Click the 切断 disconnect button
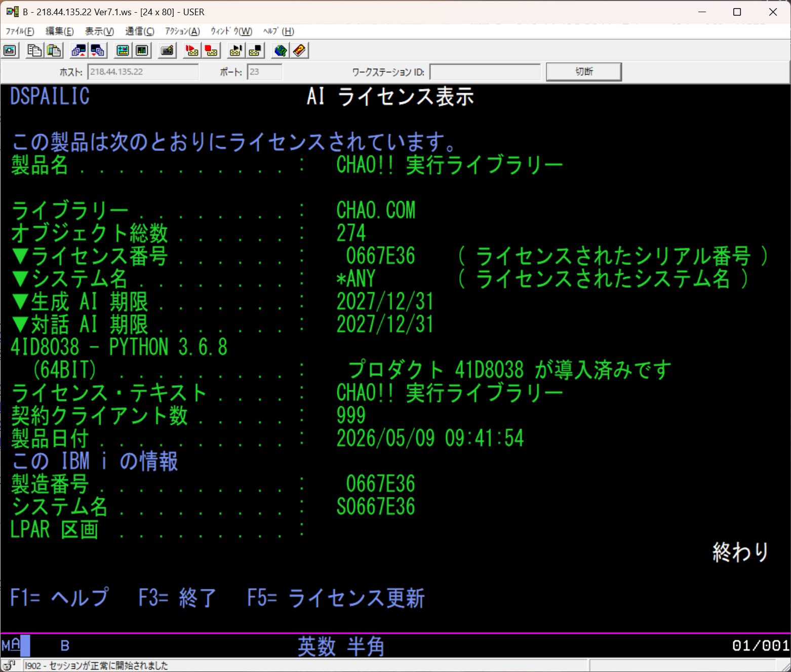 [584, 72]
